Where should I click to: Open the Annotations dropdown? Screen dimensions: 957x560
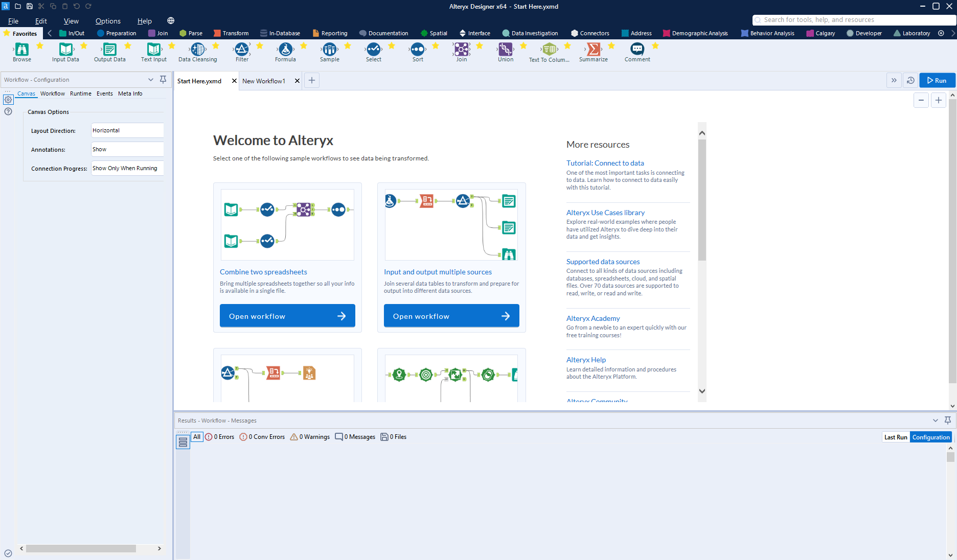coord(127,149)
